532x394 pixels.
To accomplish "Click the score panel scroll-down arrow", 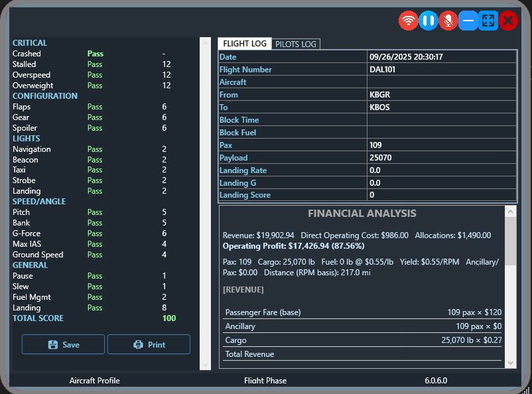I will pyautogui.click(x=205, y=364).
